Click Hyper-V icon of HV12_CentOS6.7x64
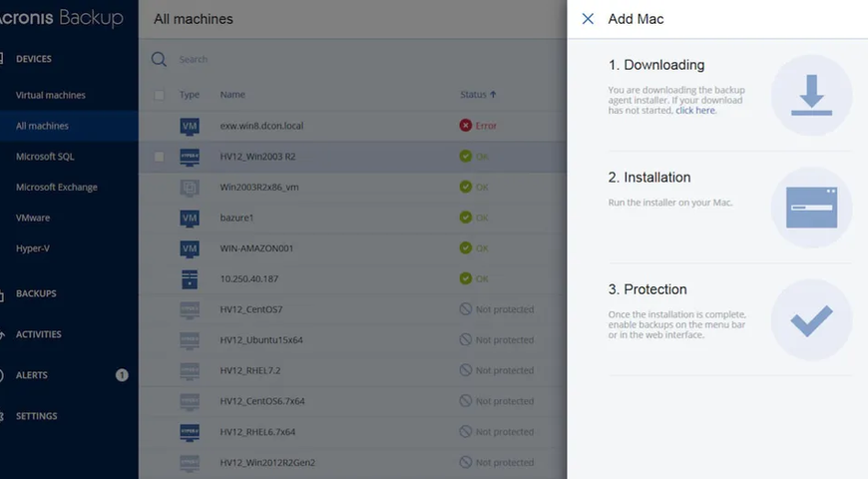 [x=190, y=401]
